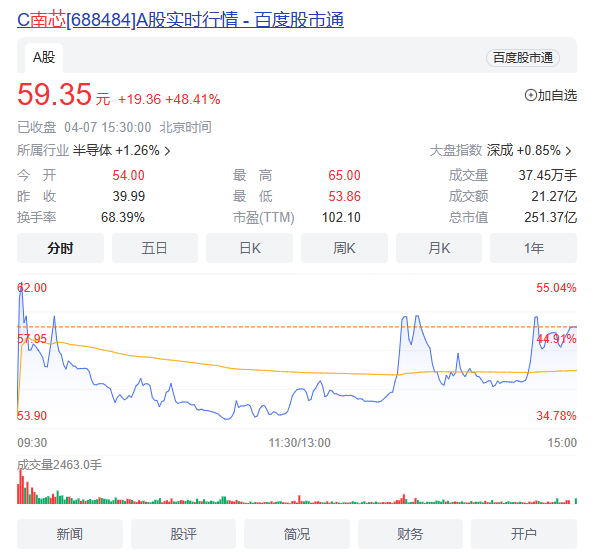Open the 新闻 button
This screenshot has width=595, height=557.
coord(70,534)
